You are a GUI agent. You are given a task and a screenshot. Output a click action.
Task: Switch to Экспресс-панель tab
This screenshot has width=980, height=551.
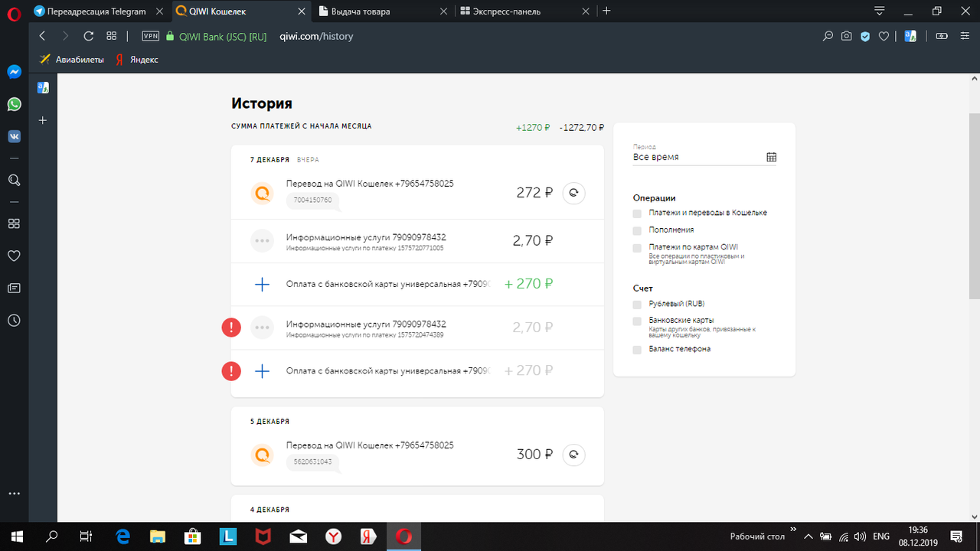pos(524,11)
